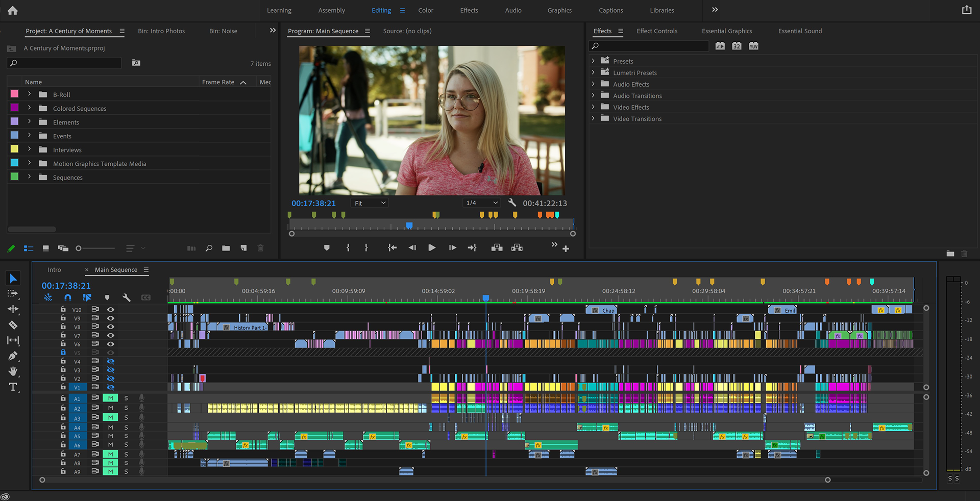
Task: Click the Lift button in Program monitor
Action: coord(497,248)
